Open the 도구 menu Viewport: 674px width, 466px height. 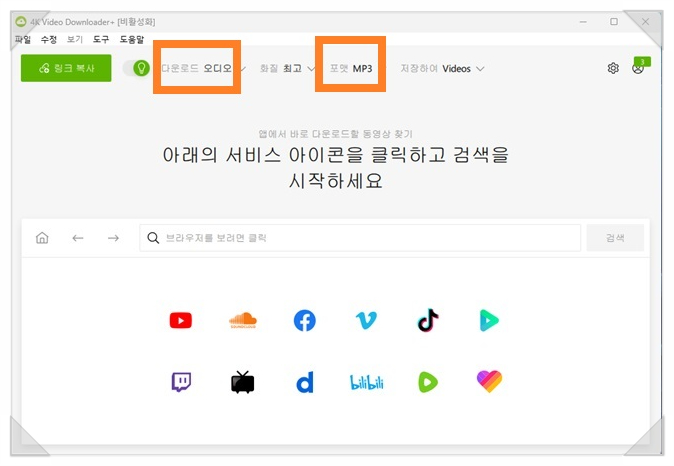[101, 40]
